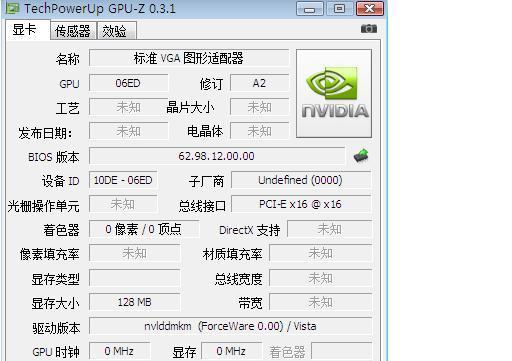Switch to the 显卡 tab
This screenshot has height=361, width=512.
(x=28, y=30)
